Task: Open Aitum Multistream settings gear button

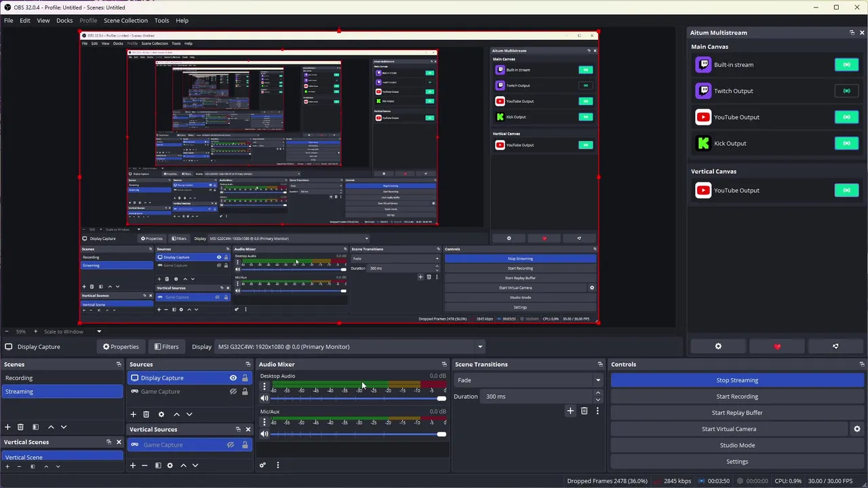Action: (718, 346)
